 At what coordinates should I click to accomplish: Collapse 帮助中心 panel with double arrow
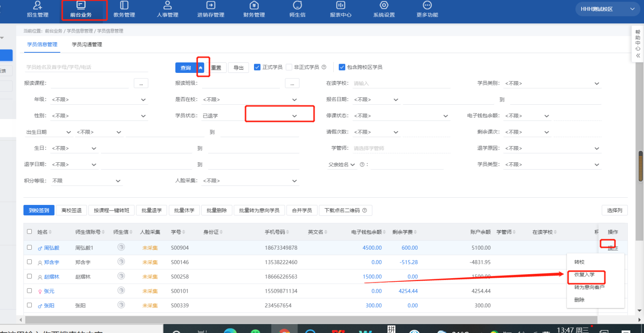click(638, 56)
